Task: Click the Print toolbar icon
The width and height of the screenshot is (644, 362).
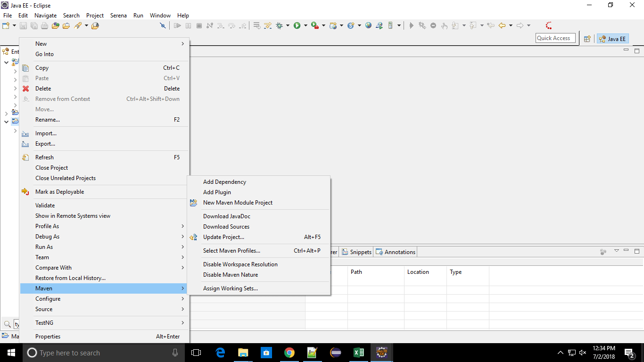Action: point(45,25)
